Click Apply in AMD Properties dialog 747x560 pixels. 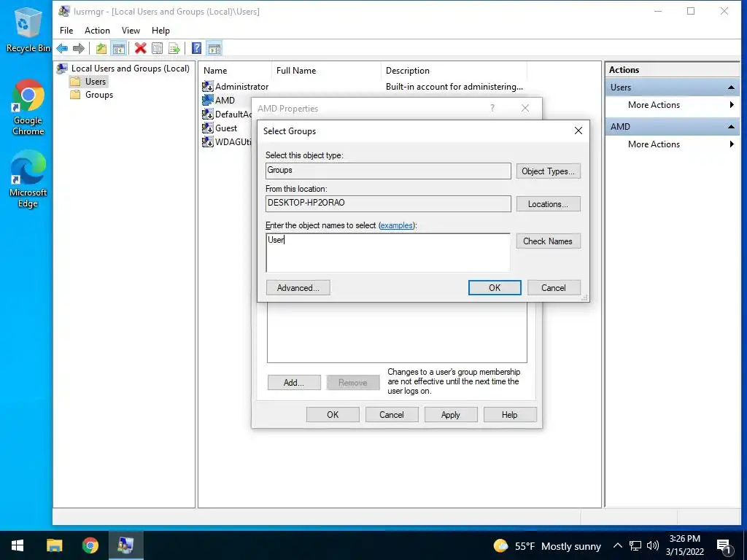coord(451,415)
